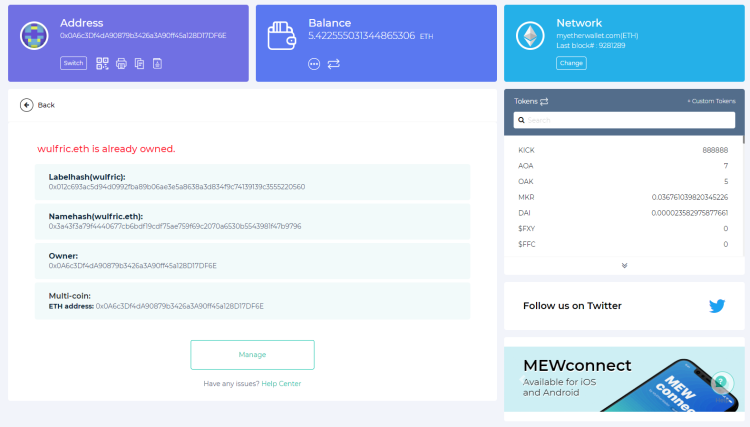The image size is (750, 427).
Task: Click the print paper wallet icon
Action: tap(121, 63)
